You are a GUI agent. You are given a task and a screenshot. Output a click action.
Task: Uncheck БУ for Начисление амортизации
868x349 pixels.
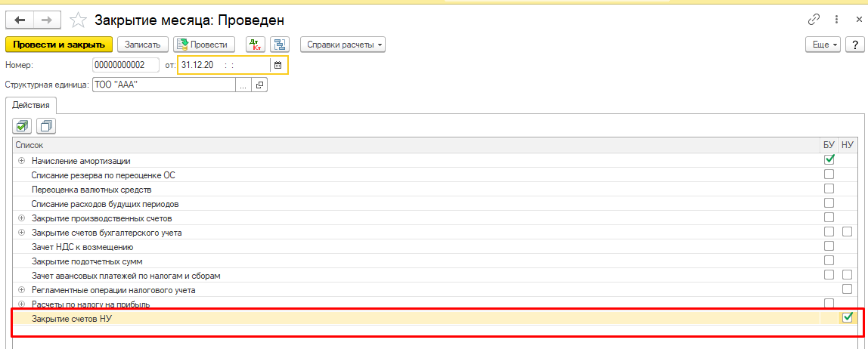pos(829,160)
